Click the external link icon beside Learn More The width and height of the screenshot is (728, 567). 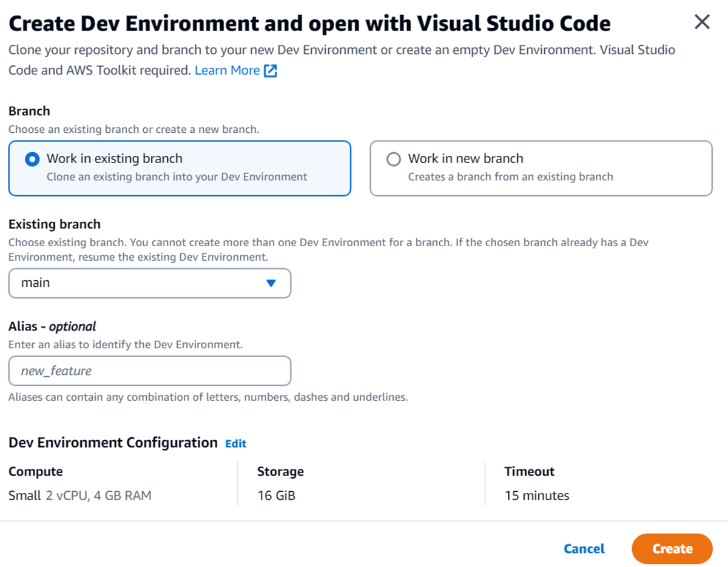pyautogui.click(x=271, y=71)
